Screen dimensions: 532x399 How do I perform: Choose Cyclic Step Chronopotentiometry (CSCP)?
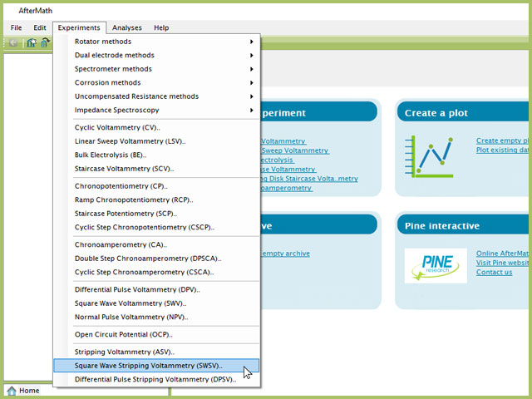coord(157,228)
